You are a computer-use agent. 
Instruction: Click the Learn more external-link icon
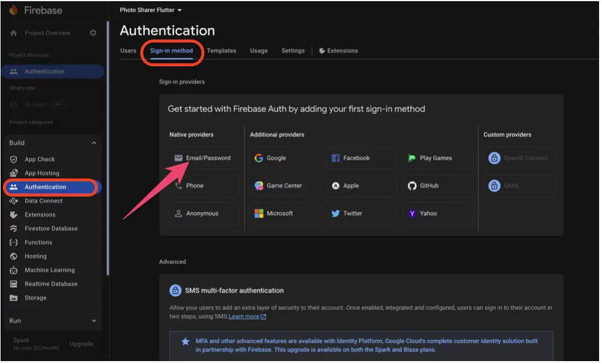(x=263, y=317)
